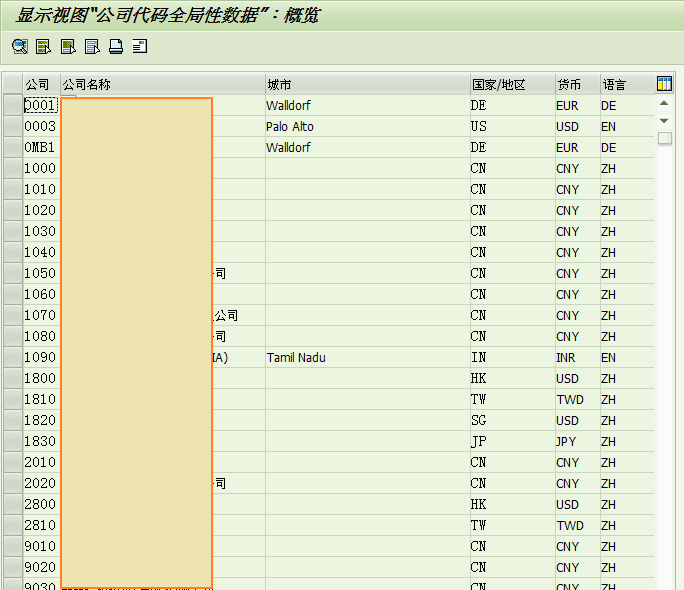Click country US in row 0003
The width and height of the screenshot is (684, 590).
(479, 126)
